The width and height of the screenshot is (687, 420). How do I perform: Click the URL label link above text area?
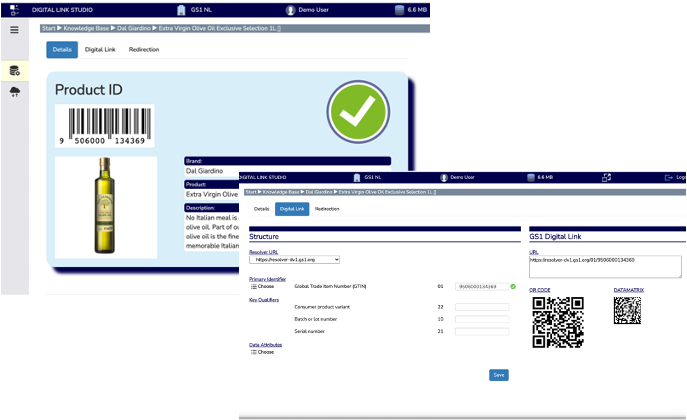[534, 252]
